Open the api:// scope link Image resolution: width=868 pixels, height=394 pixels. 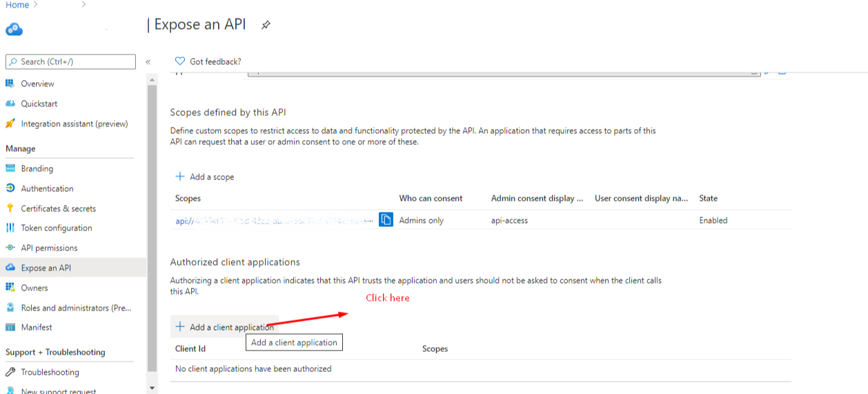274,221
